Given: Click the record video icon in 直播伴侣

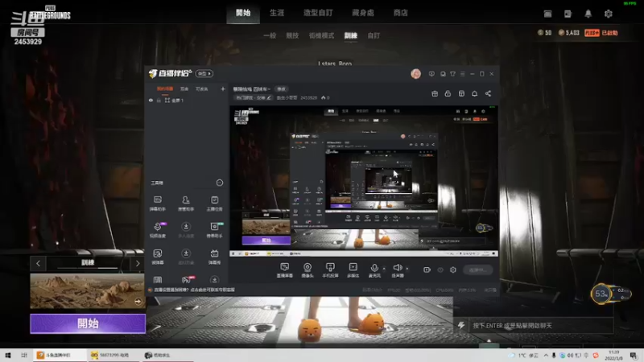Looking at the screenshot, I should coord(427,269).
